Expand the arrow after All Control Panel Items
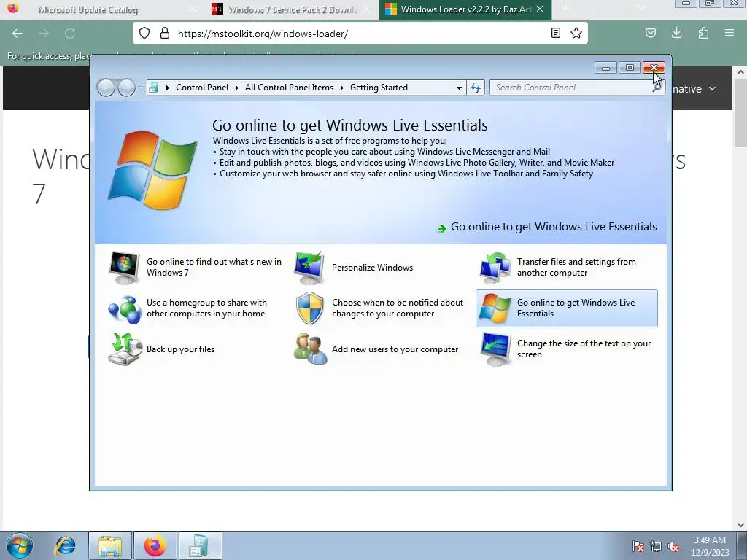The height and width of the screenshot is (560, 747). 342,87
